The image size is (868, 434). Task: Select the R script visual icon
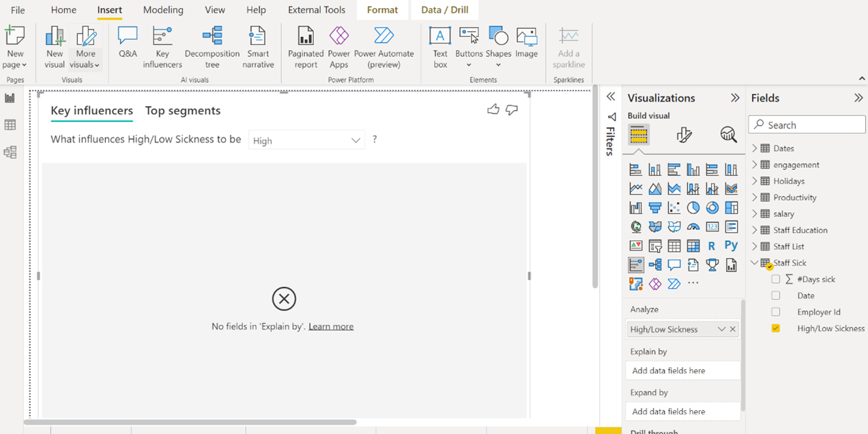pos(712,246)
